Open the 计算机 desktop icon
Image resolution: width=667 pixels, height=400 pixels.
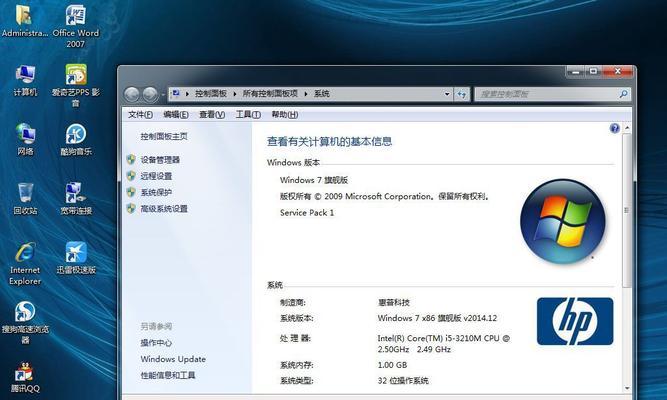pos(25,80)
